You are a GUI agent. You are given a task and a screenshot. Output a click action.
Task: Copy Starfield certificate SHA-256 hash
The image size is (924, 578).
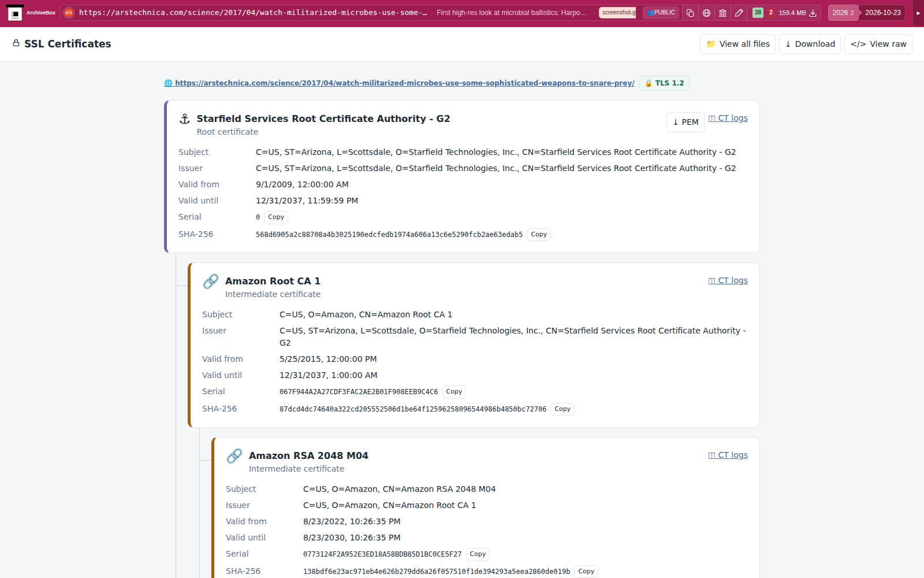(x=539, y=235)
